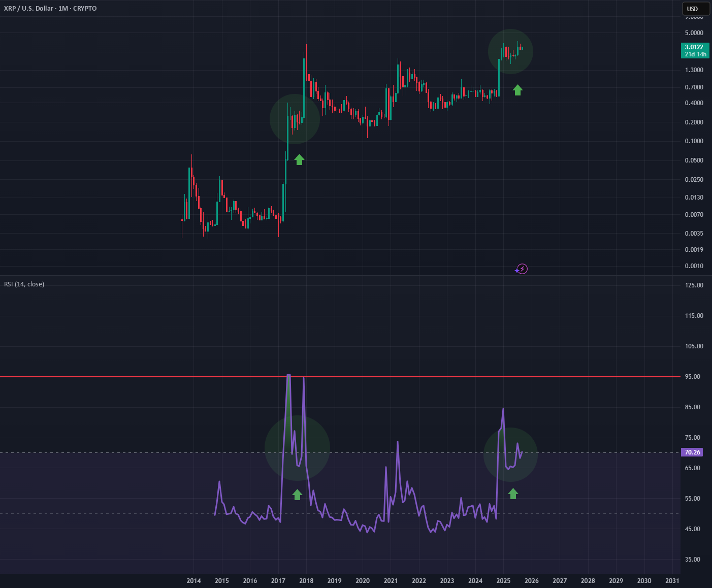
Task: Click the 45.00 RSI axis label
Action: tap(693, 529)
